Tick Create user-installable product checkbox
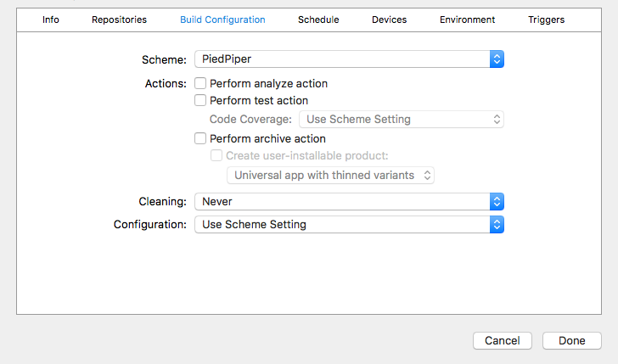This screenshot has height=364, width=618. pyautogui.click(x=216, y=155)
